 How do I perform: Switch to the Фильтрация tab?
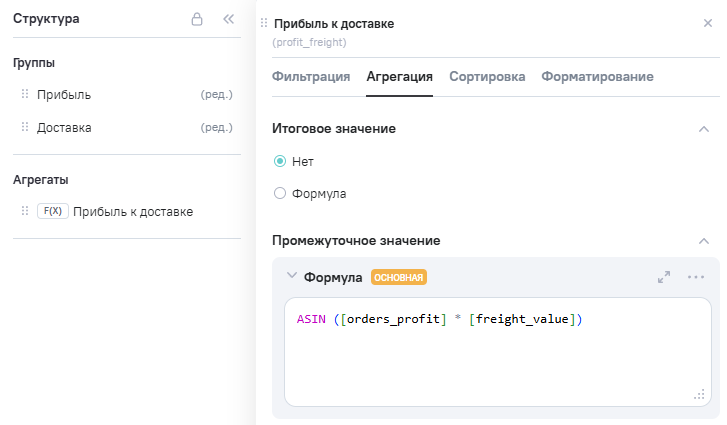tap(310, 77)
